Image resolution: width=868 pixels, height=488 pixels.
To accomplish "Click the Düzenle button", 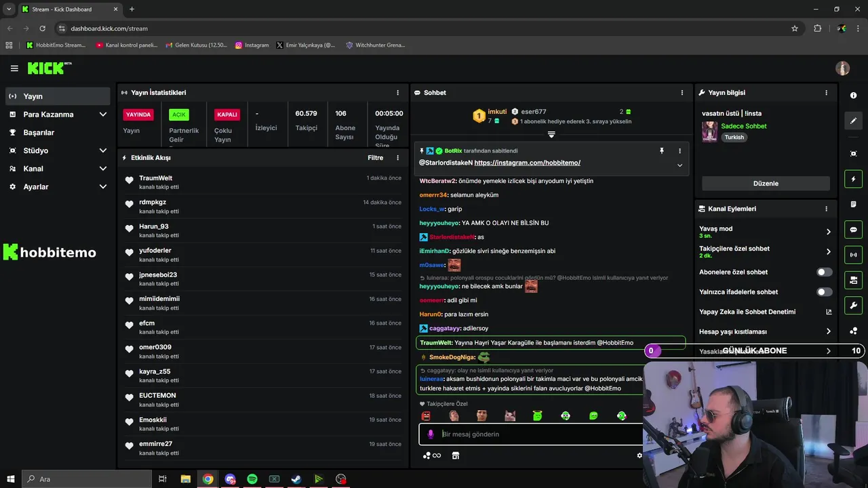I will click(x=766, y=184).
